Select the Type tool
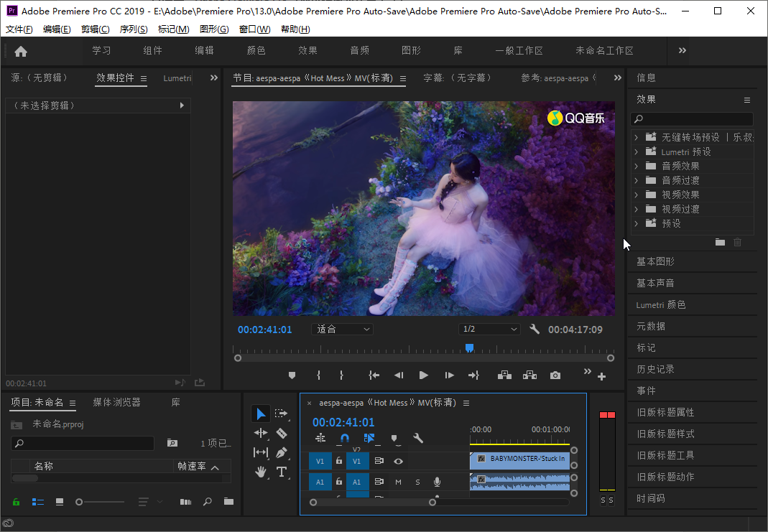 point(281,472)
